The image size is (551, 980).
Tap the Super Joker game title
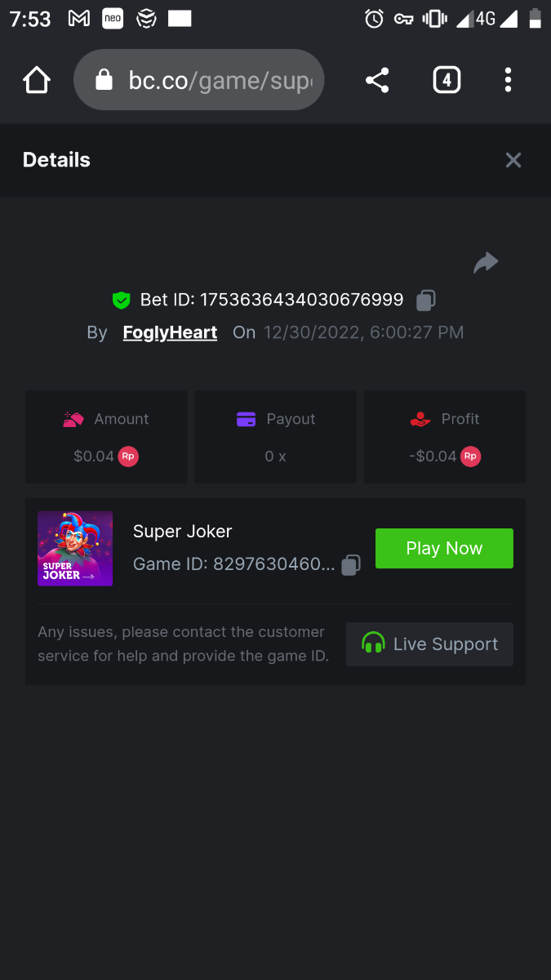(182, 532)
